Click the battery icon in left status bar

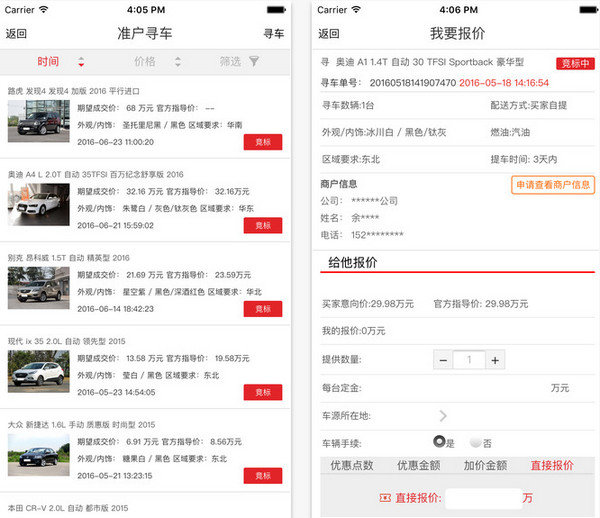pos(276,10)
